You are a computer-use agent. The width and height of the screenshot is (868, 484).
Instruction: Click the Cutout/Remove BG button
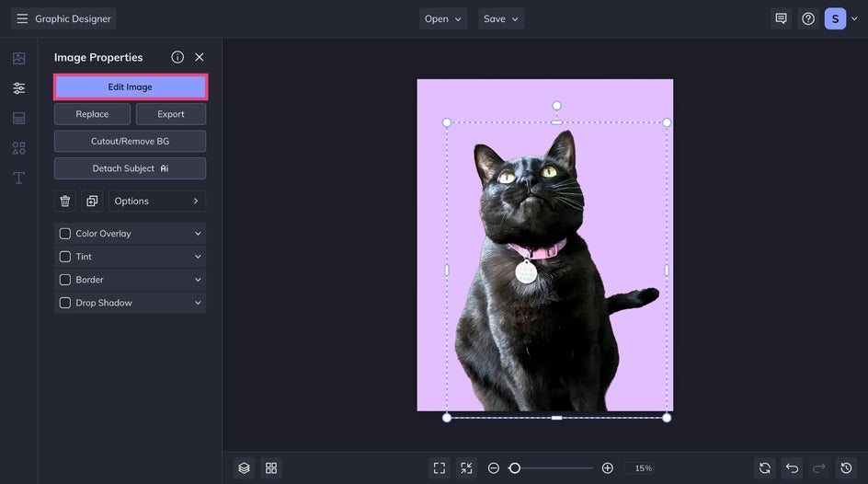[x=130, y=141]
